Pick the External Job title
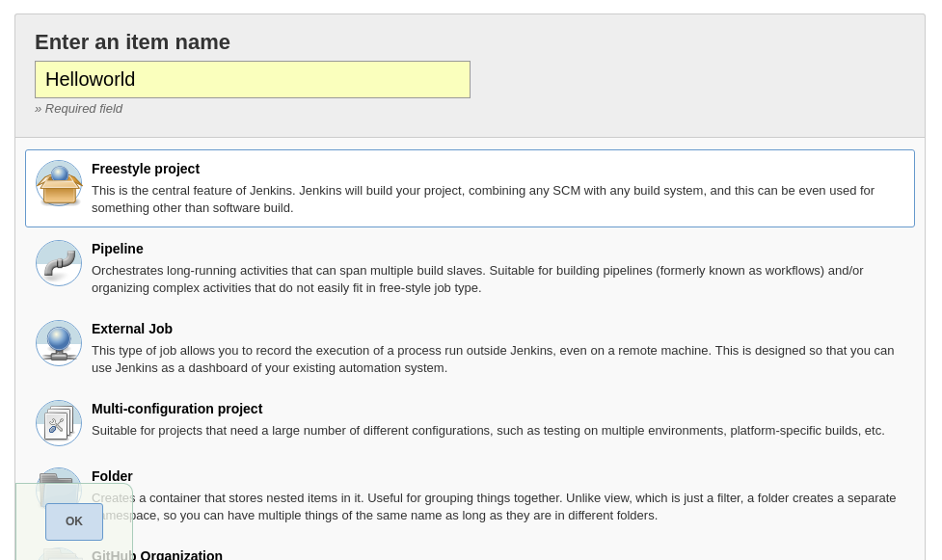 coord(132,329)
